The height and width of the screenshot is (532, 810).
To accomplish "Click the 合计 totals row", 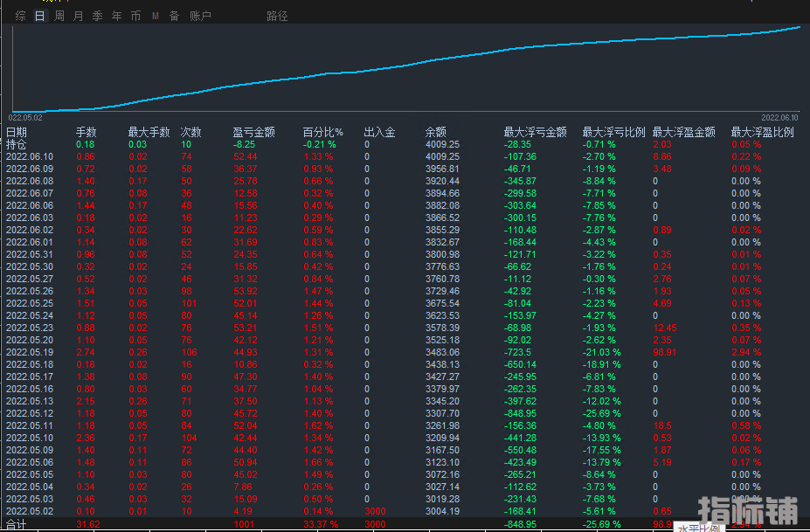I will tap(17, 524).
